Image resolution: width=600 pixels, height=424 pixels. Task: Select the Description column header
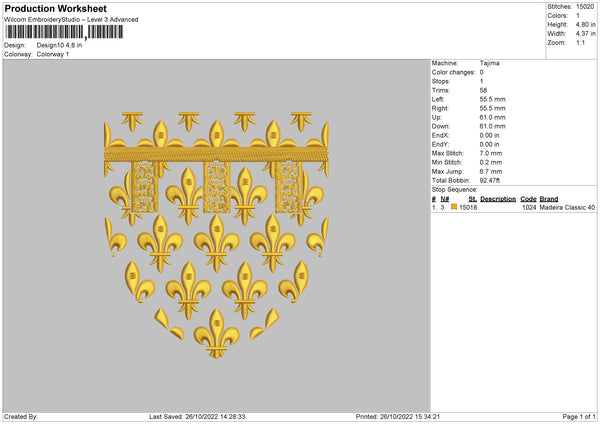tap(498, 199)
